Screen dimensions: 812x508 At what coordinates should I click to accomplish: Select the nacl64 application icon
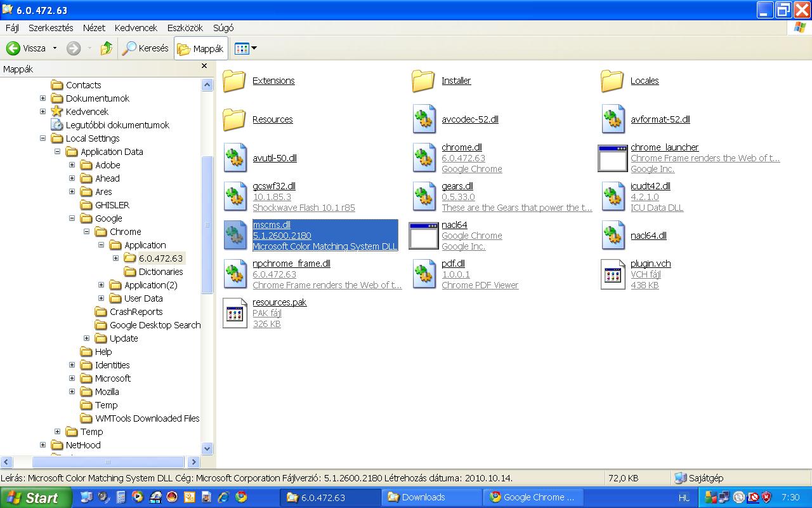point(424,236)
